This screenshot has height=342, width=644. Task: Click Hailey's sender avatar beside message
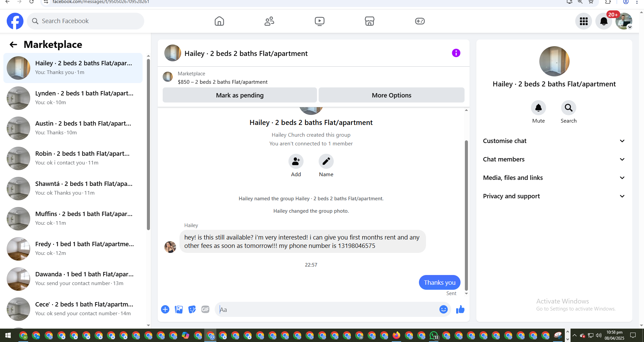pos(170,247)
